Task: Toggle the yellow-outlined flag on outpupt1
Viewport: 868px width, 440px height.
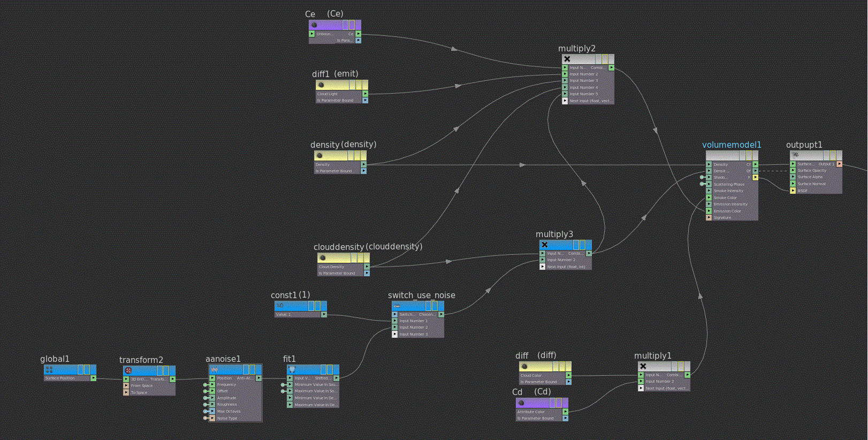Action: [x=833, y=155]
